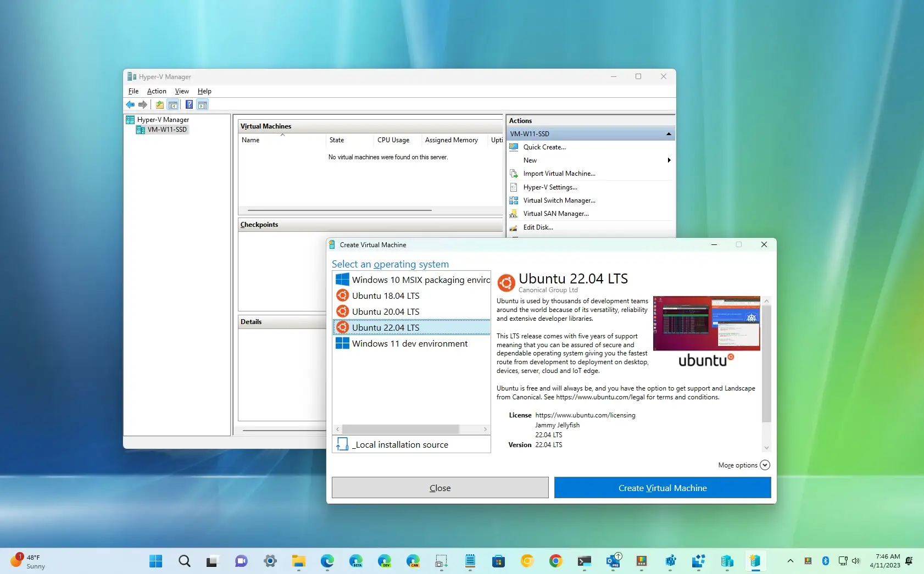The height and width of the screenshot is (574, 924).
Task: Click the Show/Hide Action Pane toolbar icon
Action: [x=203, y=104]
